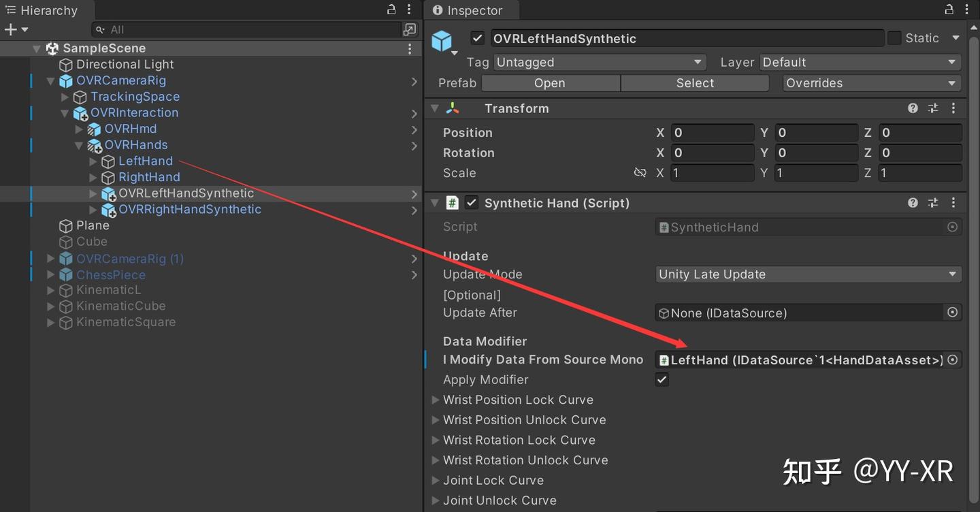
Task: Click the help icon on Synthetic Hand component
Action: tap(913, 202)
